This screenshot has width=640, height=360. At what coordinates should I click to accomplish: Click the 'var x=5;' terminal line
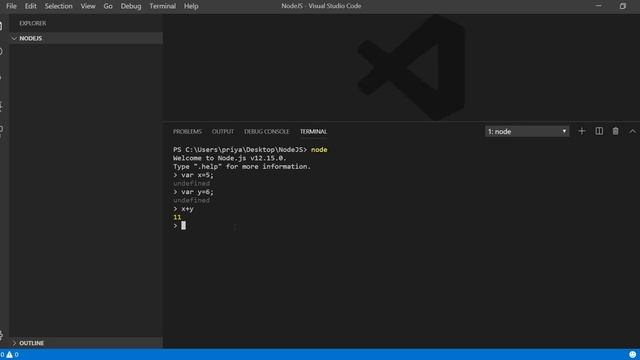(x=193, y=175)
